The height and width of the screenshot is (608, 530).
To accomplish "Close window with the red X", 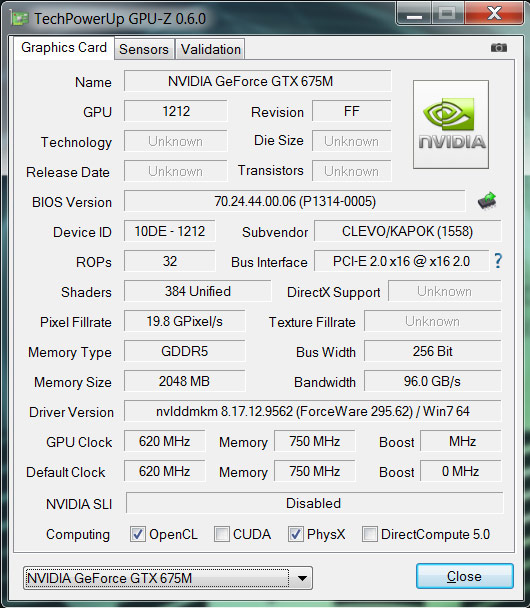I will point(494,14).
